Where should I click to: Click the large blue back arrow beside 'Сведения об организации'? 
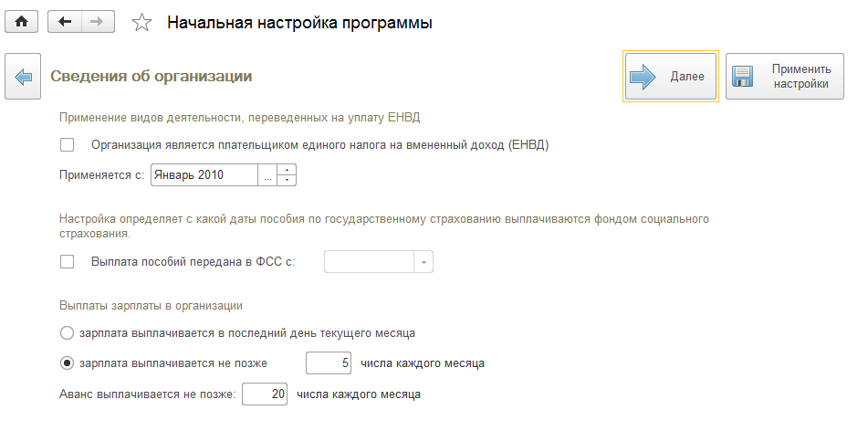pos(23,77)
